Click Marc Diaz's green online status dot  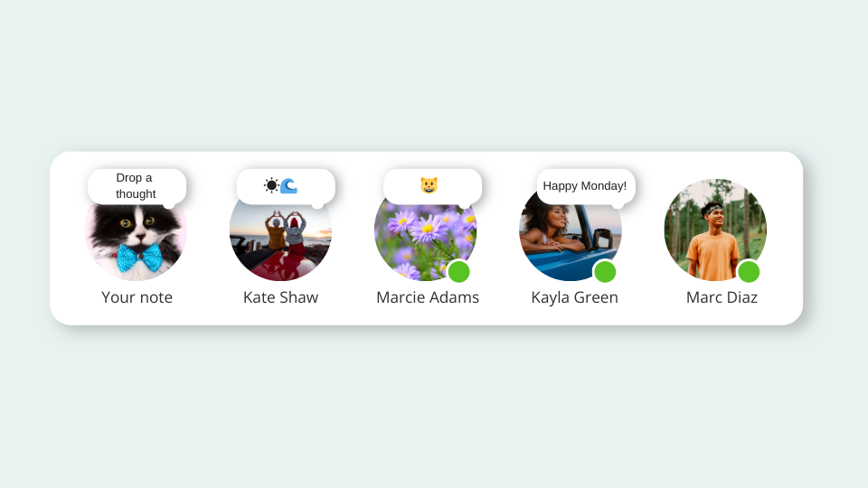pyautogui.click(x=749, y=272)
